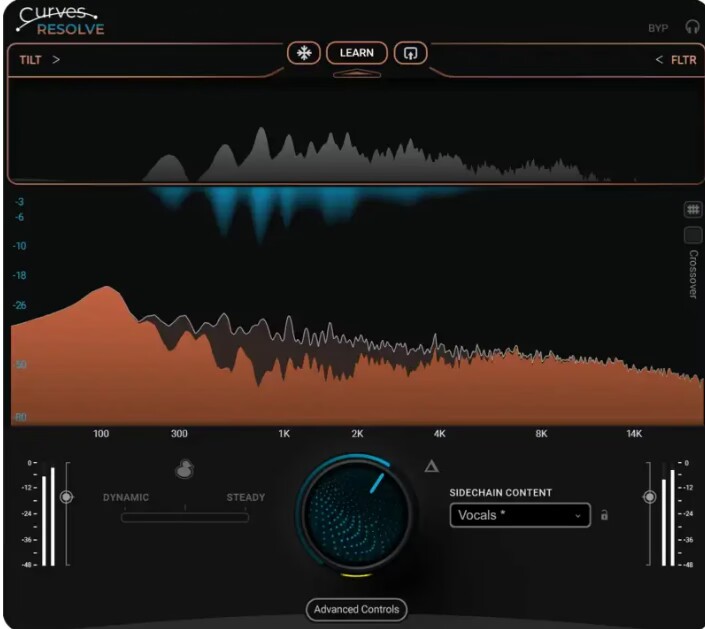Click the 4K frequency label
This screenshot has height=629, width=705.
point(440,434)
